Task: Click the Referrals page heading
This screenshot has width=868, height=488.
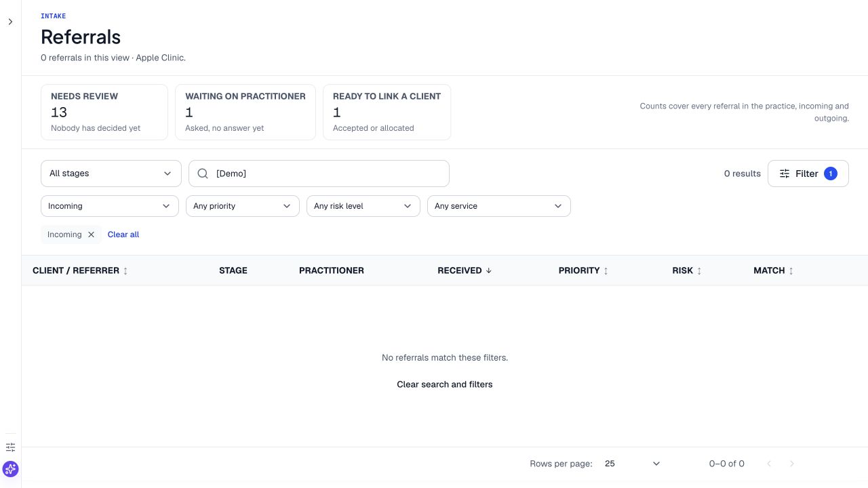Action: click(x=81, y=37)
